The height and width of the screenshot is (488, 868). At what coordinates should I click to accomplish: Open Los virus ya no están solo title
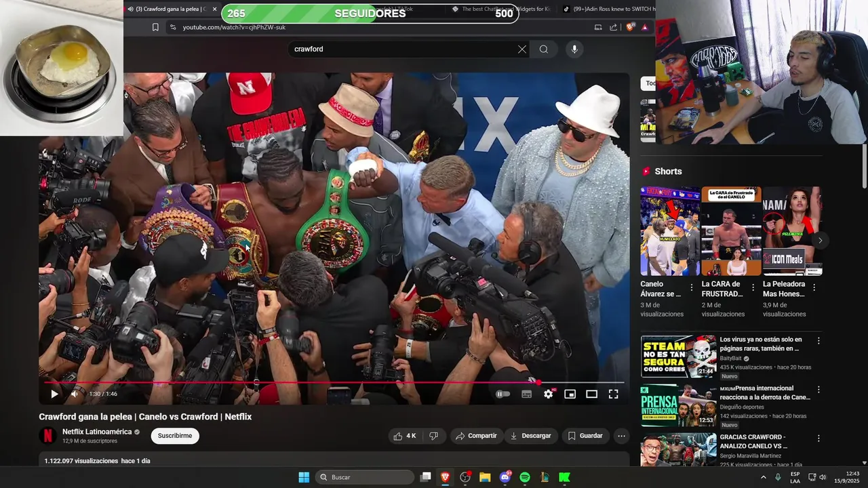coord(761,344)
